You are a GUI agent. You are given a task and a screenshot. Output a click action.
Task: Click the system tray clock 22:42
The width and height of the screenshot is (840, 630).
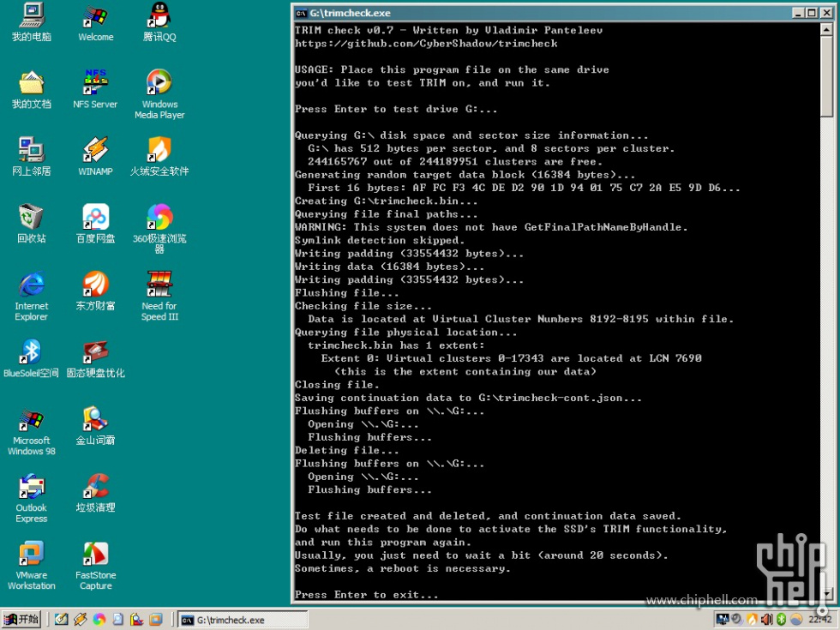[x=819, y=619]
